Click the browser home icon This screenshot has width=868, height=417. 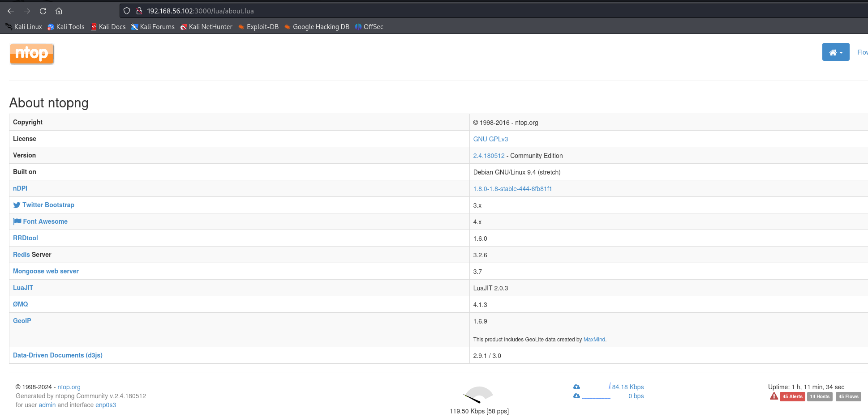59,11
